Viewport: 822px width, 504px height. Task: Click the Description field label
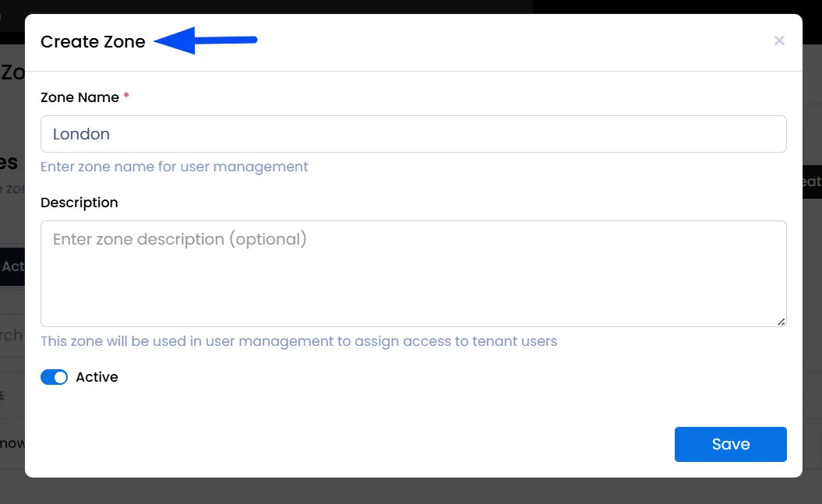tap(79, 203)
